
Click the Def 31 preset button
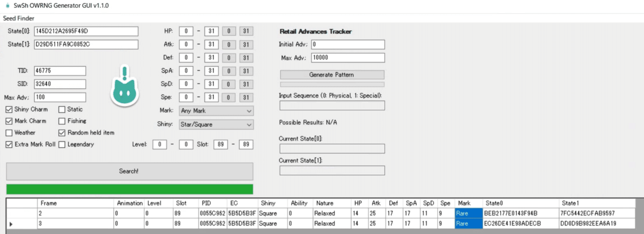click(x=247, y=57)
